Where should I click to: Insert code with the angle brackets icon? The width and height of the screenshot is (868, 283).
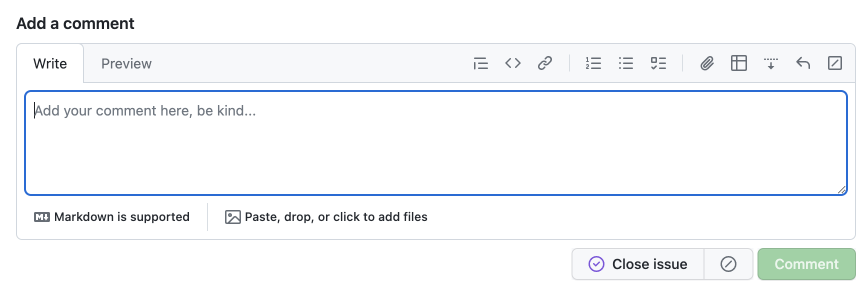click(x=513, y=63)
